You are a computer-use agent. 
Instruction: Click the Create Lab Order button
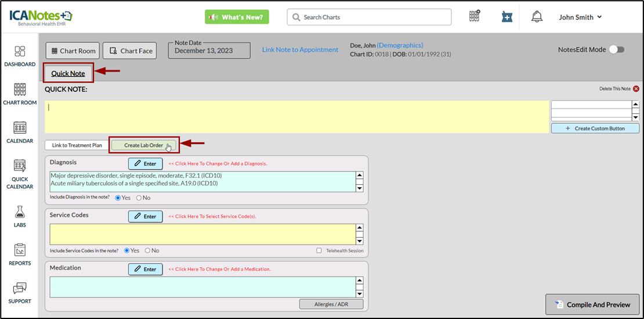pos(144,145)
